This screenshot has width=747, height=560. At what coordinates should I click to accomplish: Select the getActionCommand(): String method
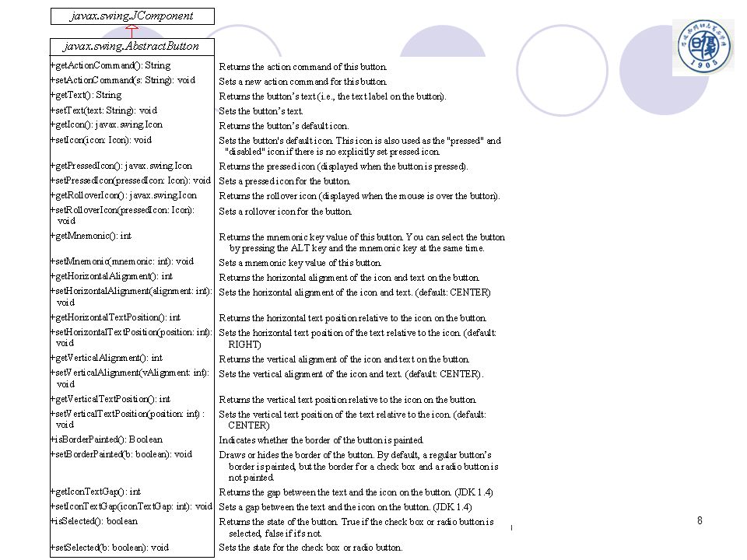click(x=110, y=65)
